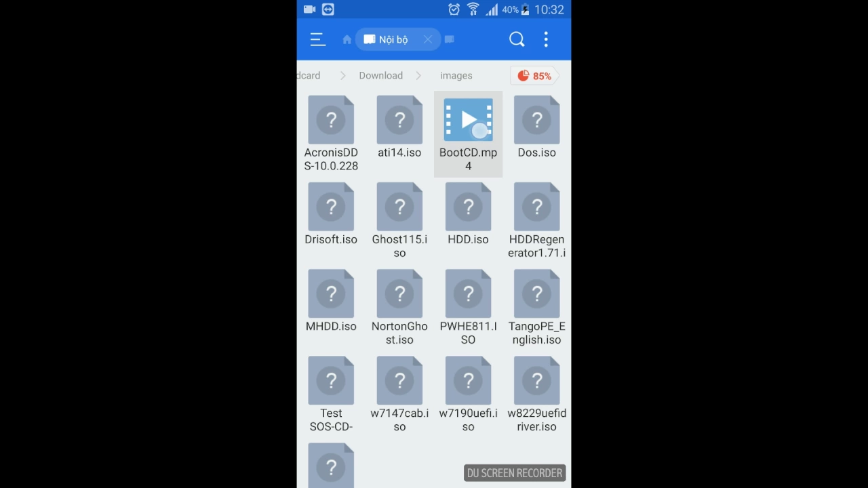Open PWHE811.ISO file icon
Viewport: 868px width, 488px height.
point(468,293)
